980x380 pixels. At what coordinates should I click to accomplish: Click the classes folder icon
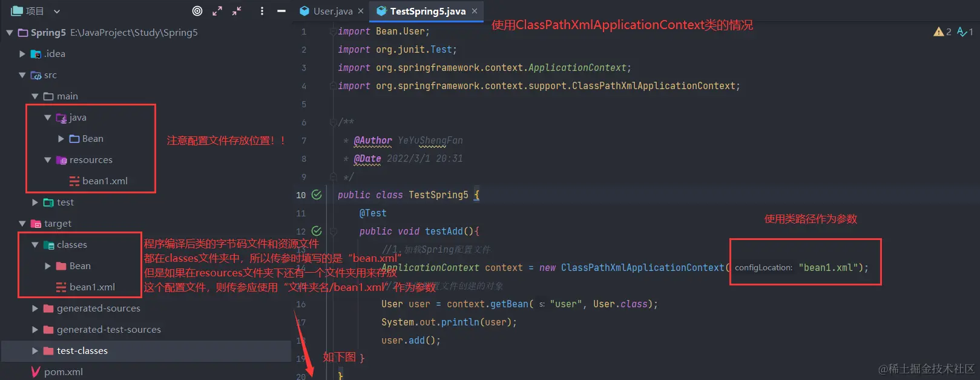pyautogui.click(x=49, y=245)
